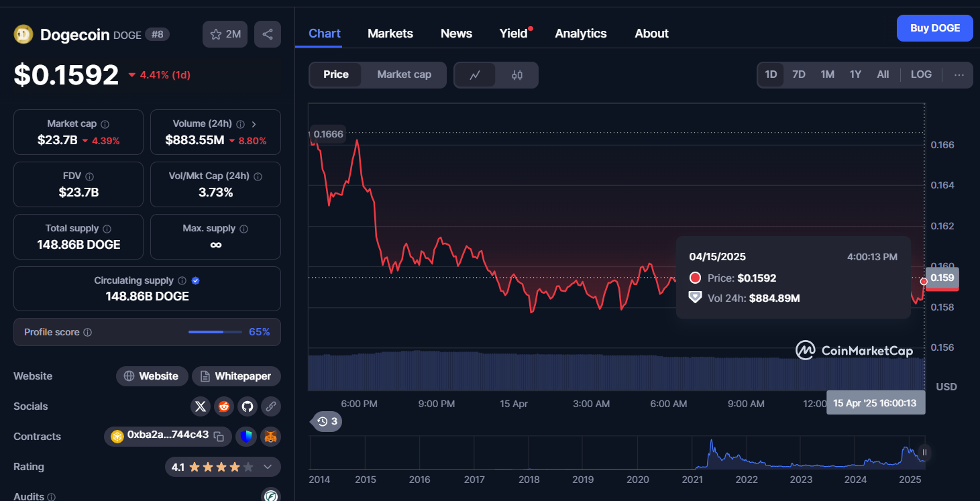Screen dimensions: 980x501
Task: Show Total supply info icon
Action: (x=107, y=229)
